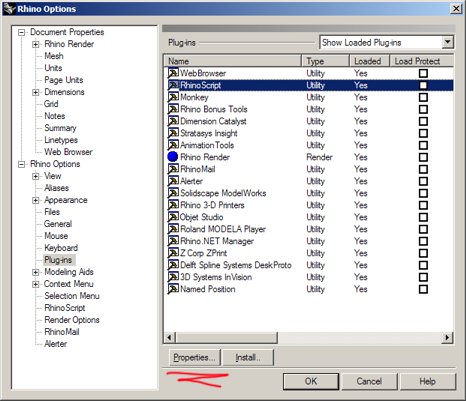This screenshot has width=466, height=401.
Task: Expand the Dimensions tree node
Action: coord(36,92)
